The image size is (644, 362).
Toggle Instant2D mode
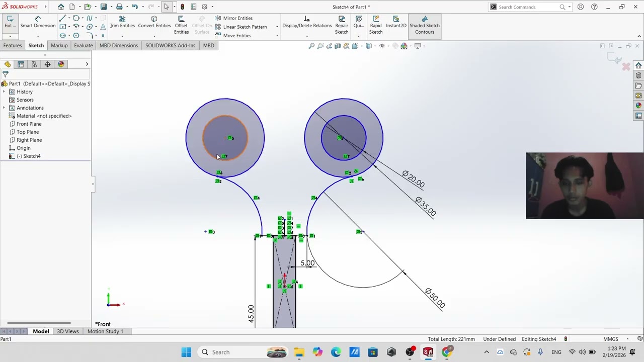[396, 22]
